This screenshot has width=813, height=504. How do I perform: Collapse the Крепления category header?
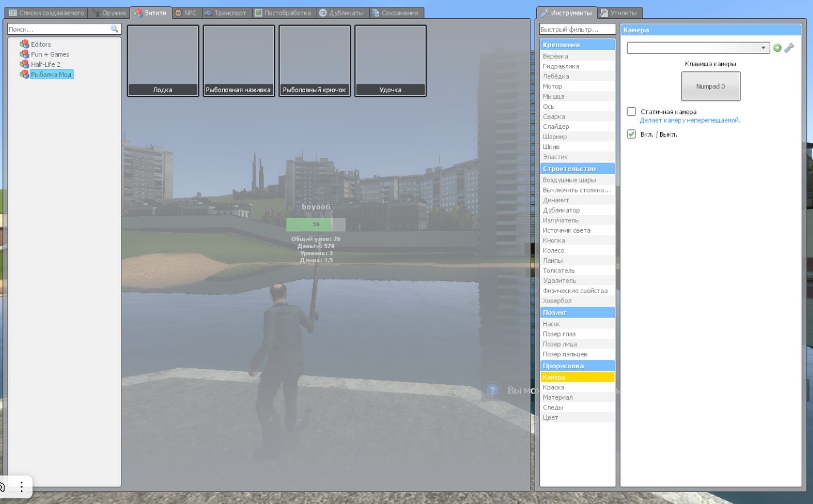577,44
